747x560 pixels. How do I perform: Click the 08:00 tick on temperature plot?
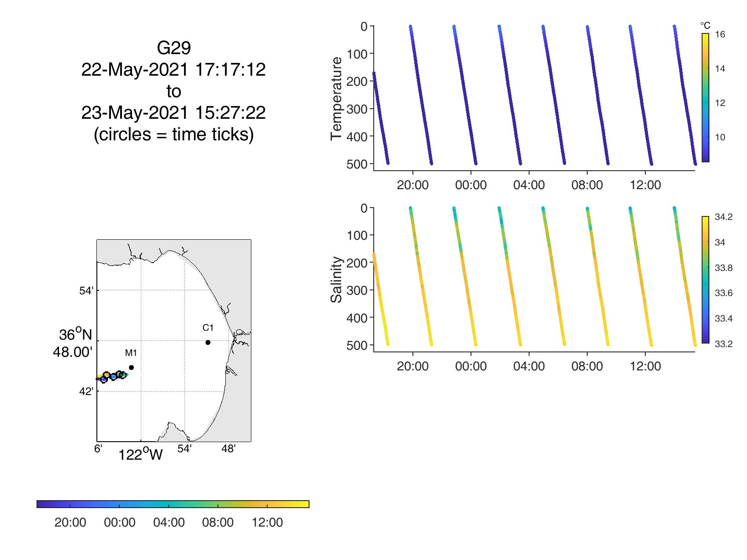pyautogui.click(x=587, y=185)
